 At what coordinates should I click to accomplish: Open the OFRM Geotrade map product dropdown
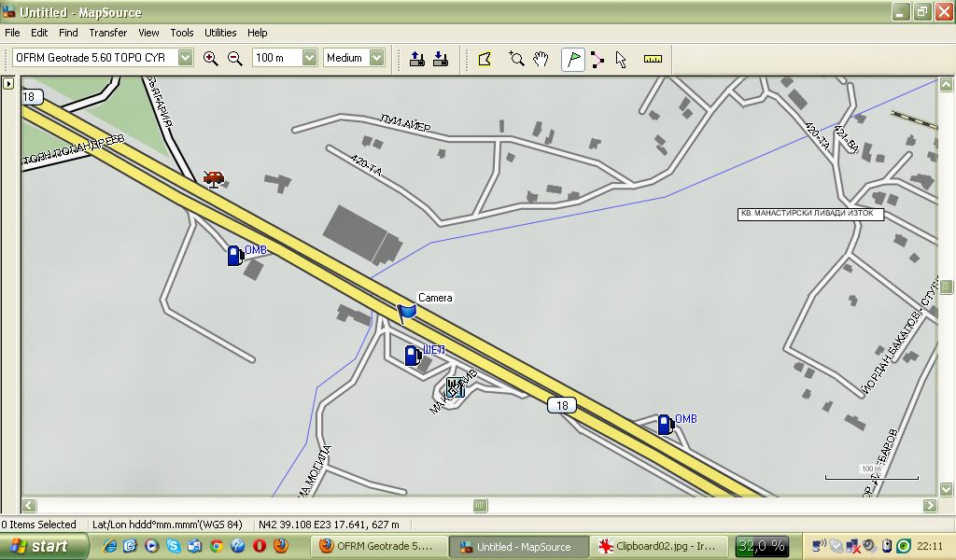pos(186,58)
